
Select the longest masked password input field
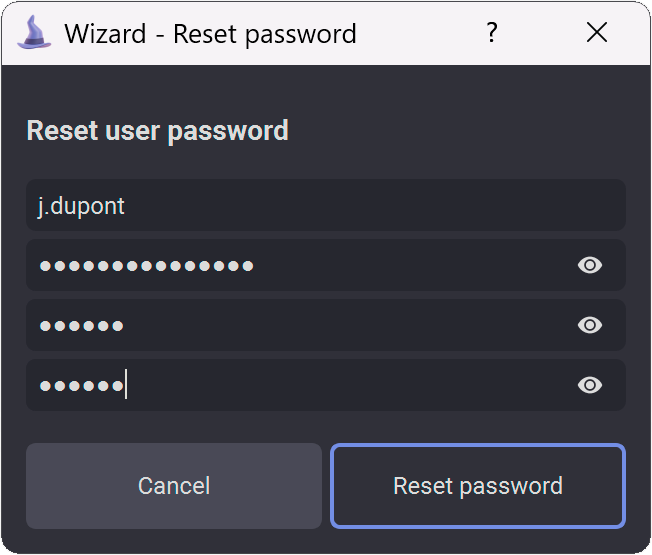click(326, 265)
